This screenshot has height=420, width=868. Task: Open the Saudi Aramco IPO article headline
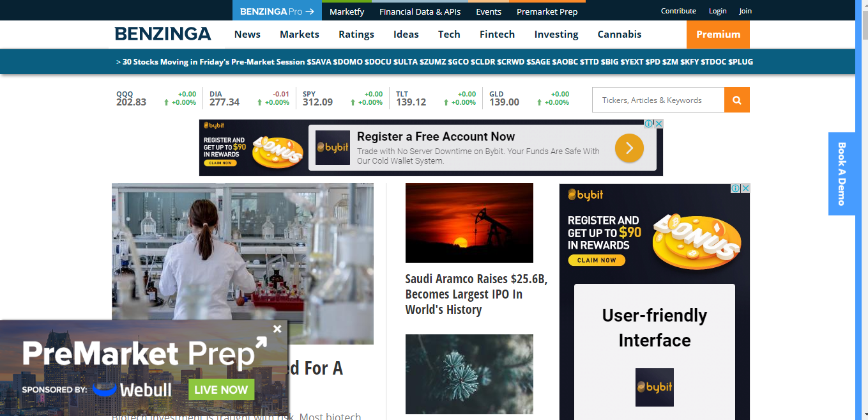click(476, 294)
